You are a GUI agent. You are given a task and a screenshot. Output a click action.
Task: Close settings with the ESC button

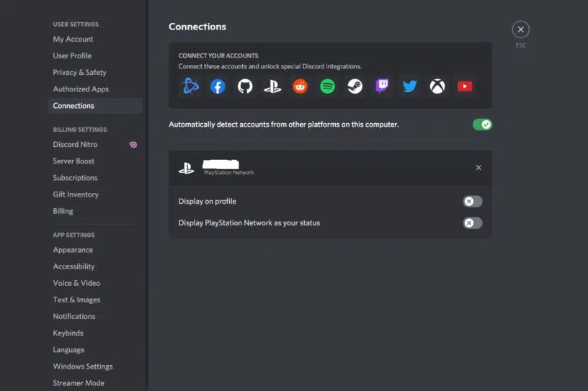pyautogui.click(x=520, y=30)
